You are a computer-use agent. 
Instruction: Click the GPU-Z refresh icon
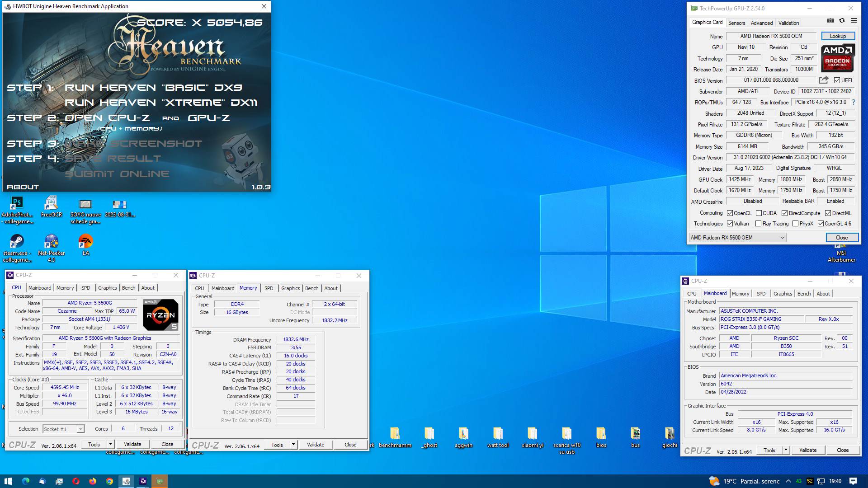click(842, 20)
